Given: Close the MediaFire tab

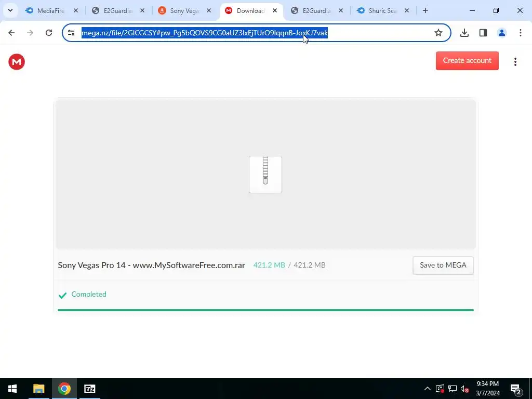Looking at the screenshot, I should pos(76,10).
